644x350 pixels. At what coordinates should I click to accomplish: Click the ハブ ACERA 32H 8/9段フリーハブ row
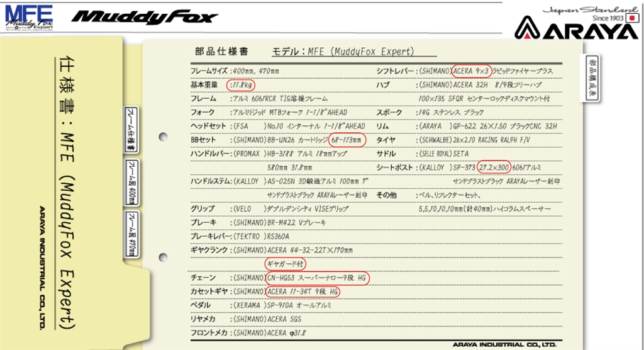(458, 85)
